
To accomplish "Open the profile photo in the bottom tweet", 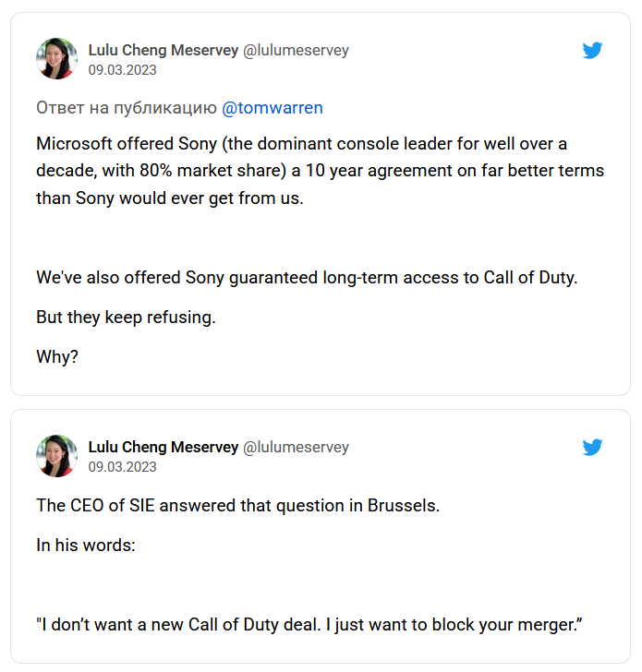I will (56, 456).
